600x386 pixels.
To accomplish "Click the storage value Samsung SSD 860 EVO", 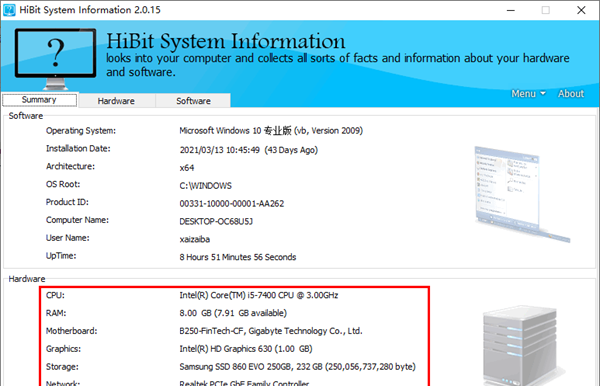I will click(297, 367).
